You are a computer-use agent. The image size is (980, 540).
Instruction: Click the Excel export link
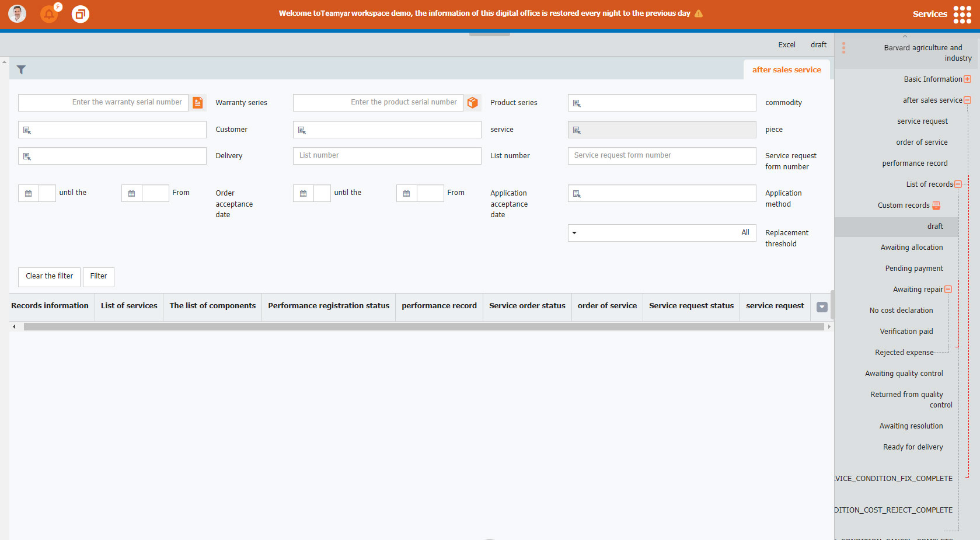click(x=786, y=45)
